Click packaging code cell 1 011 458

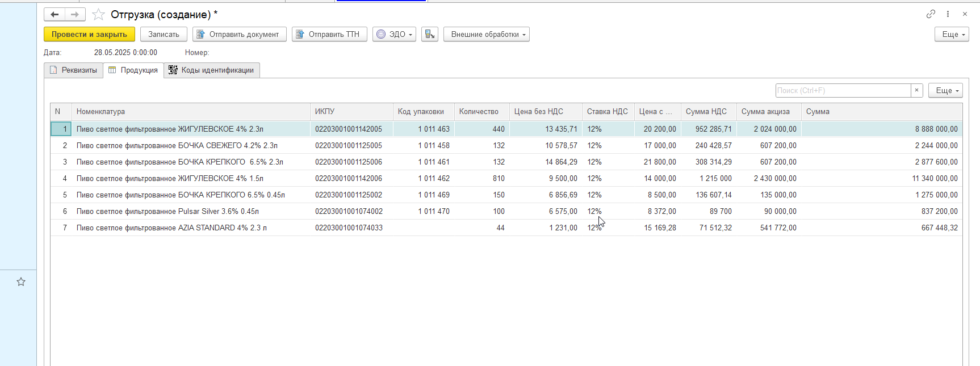(x=424, y=145)
